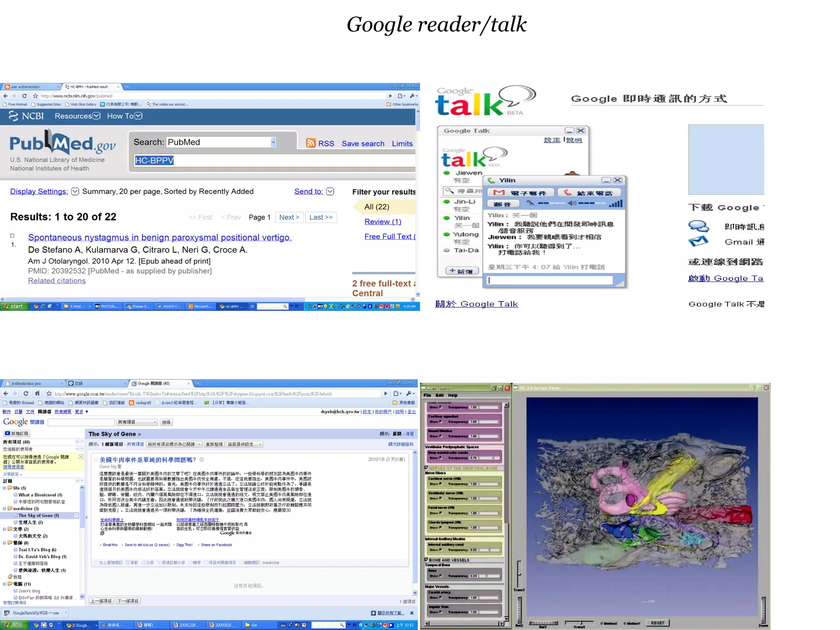Screen dimensions: 840x630
Task: Click message input box in Yilin chat
Action: tap(549, 280)
